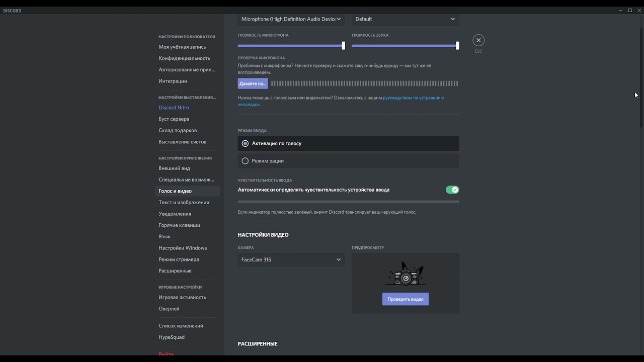Open the Microphone input device dropdown
Viewport: 644px width, 362px height.
tap(291, 19)
